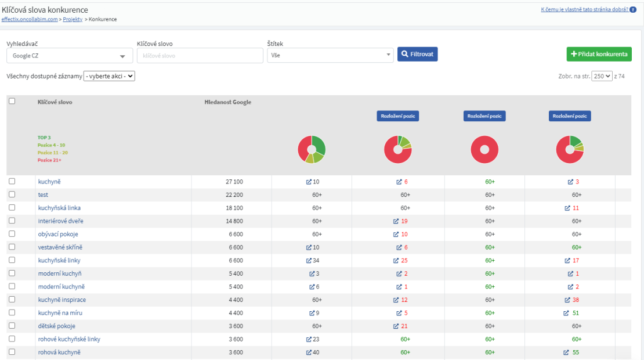The height and width of the screenshot is (360, 644).
Task: Click Rozložení pozic button above the all-red chart
Action: [484, 116]
